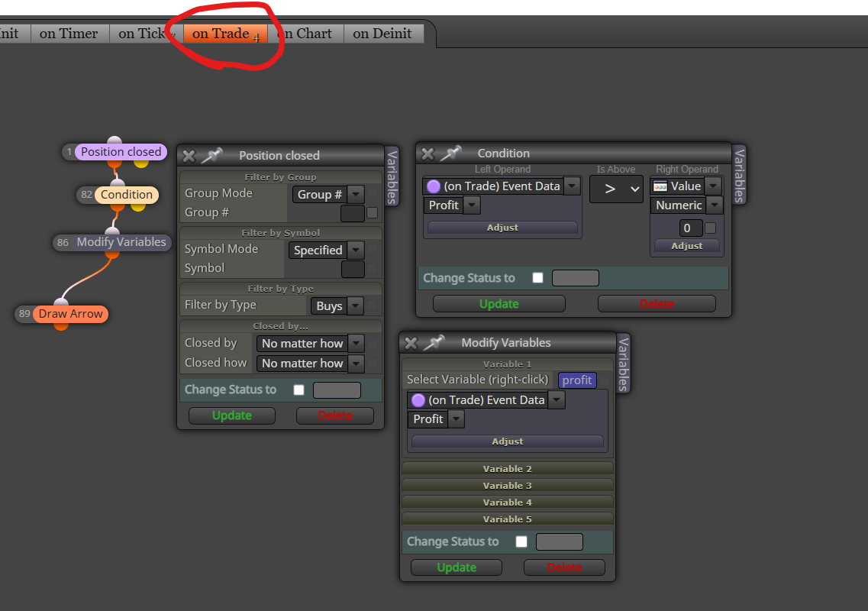The height and width of the screenshot is (611, 868).
Task: Select the Position closed node block
Action: point(121,152)
